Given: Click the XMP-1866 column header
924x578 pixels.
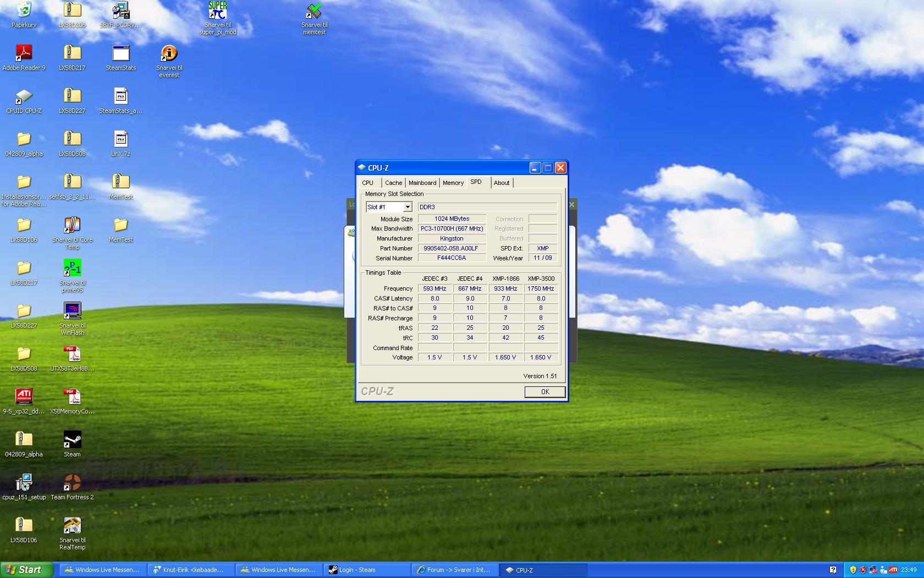Looking at the screenshot, I should [x=505, y=279].
